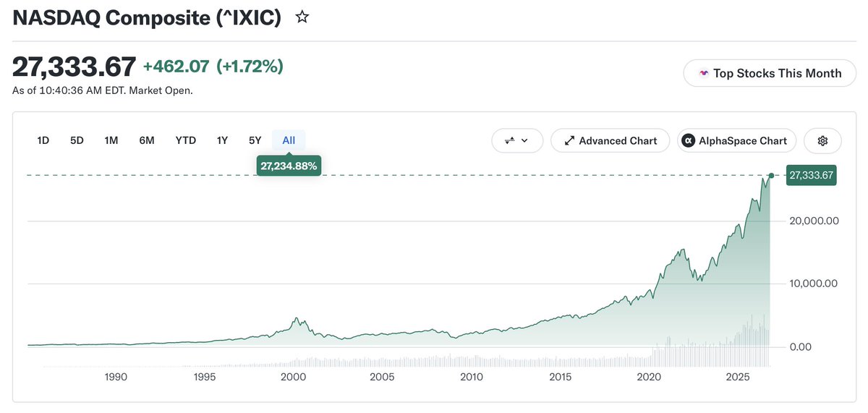Screen dimensions: 868x413
Task: Open chart type dropdown
Action: point(517,140)
